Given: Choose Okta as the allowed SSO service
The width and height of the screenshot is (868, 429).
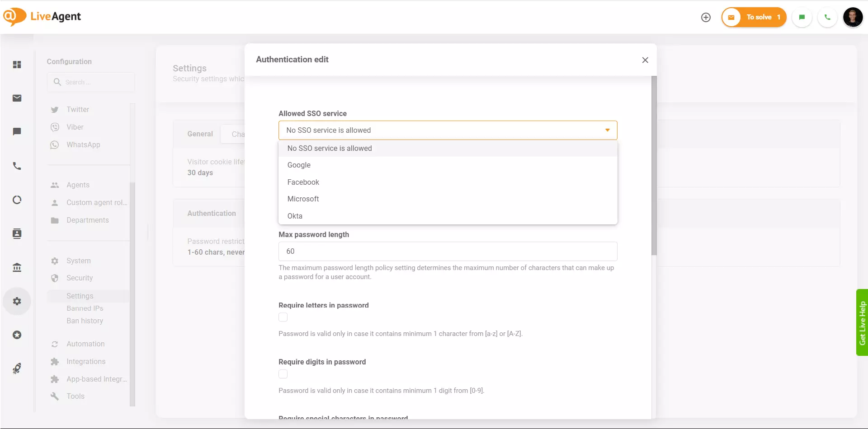Looking at the screenshot, I should point(295,216).
